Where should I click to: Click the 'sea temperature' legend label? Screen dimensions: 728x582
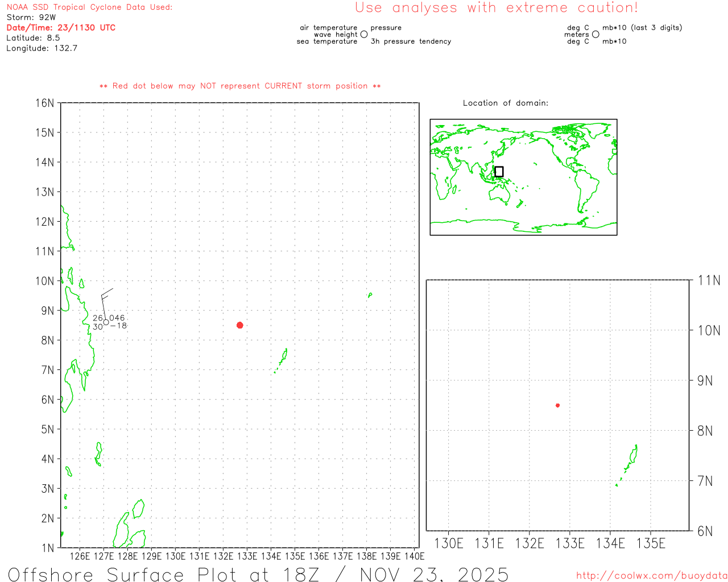[327, 41]
